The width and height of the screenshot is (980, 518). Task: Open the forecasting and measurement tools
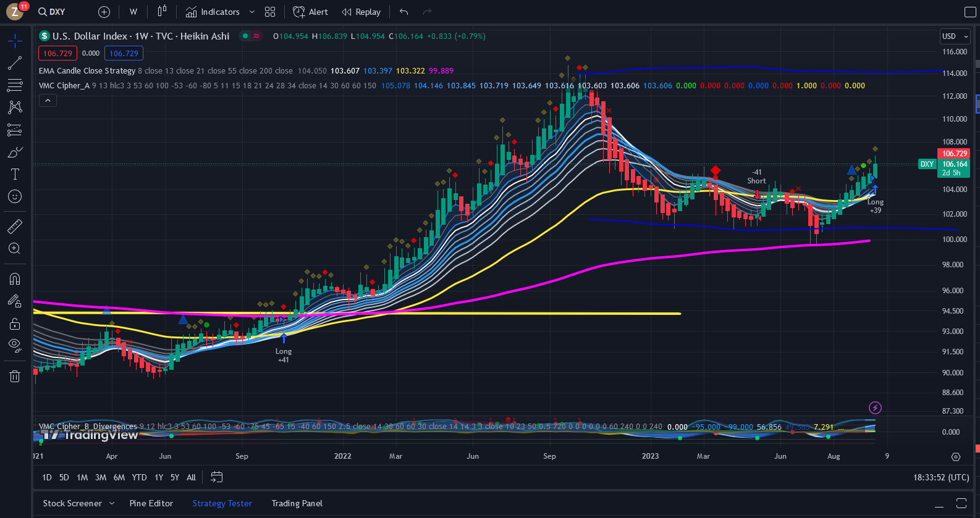point(15,130)
